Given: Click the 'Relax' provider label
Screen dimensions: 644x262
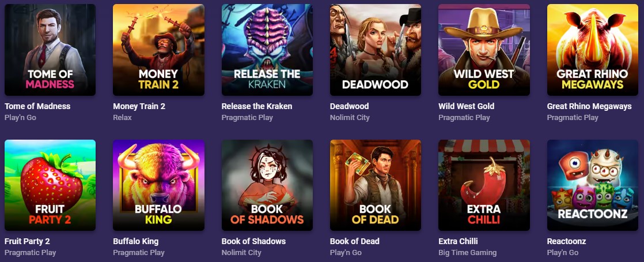Looking at the screenshot, I should (122, 118).
